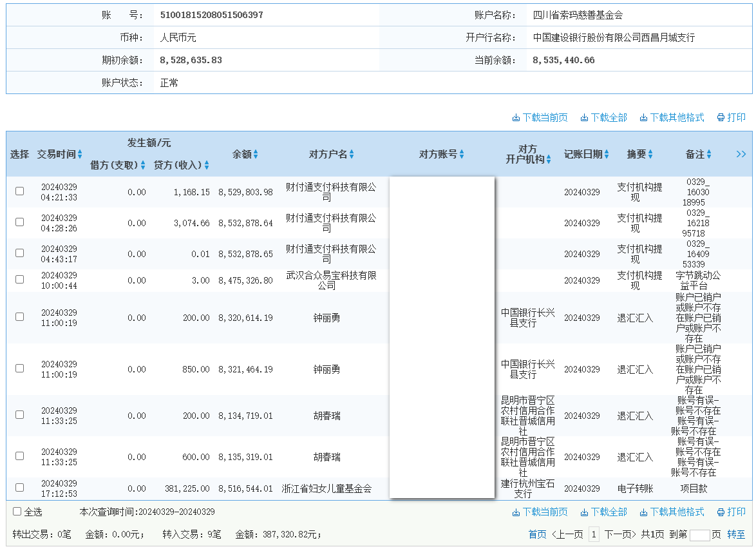Sort by 对方账号 column arrows
756x549 pixels.
click(x=462, y=155)
